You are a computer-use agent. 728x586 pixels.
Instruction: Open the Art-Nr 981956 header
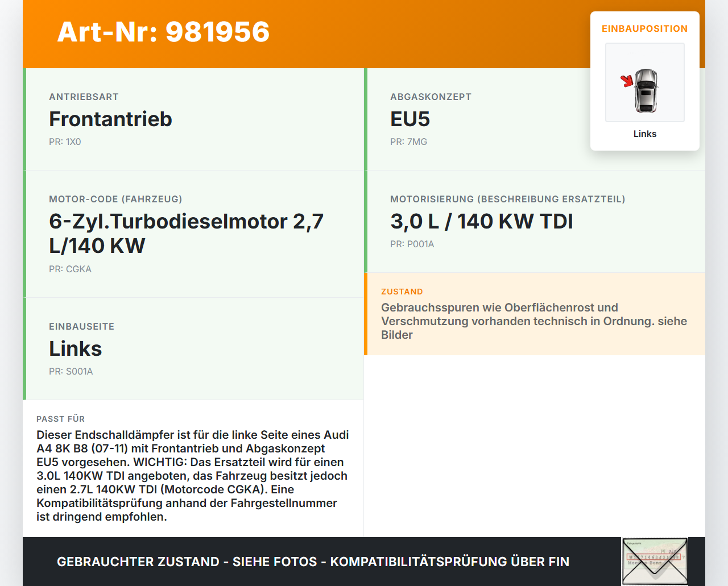(163, 32)
